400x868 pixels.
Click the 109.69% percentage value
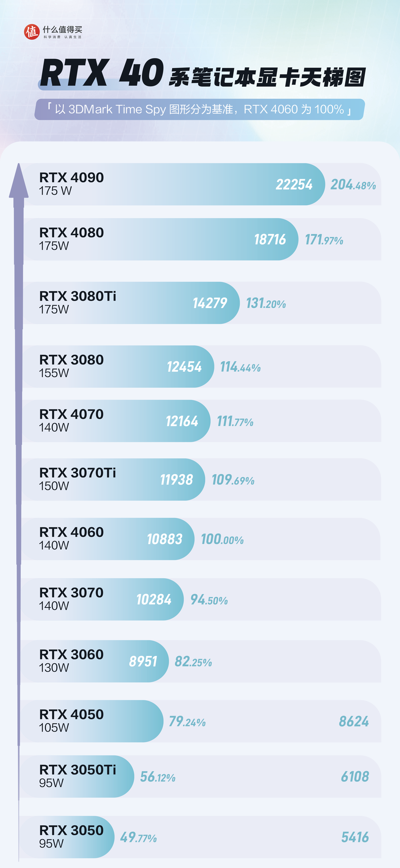point(233,480)
